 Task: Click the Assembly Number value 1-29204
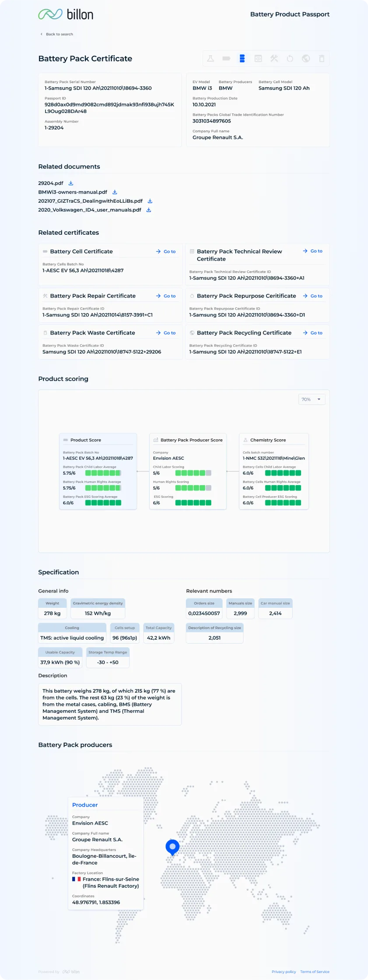click(x=54, y=128)
